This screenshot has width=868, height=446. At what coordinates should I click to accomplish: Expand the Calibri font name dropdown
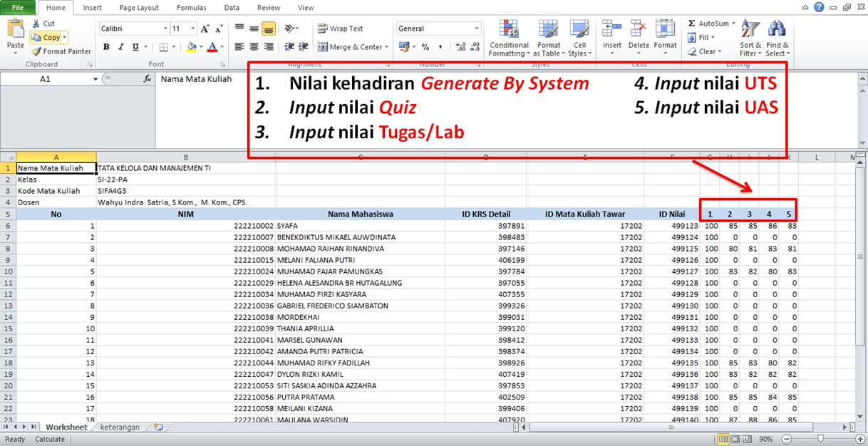point(164,29)
